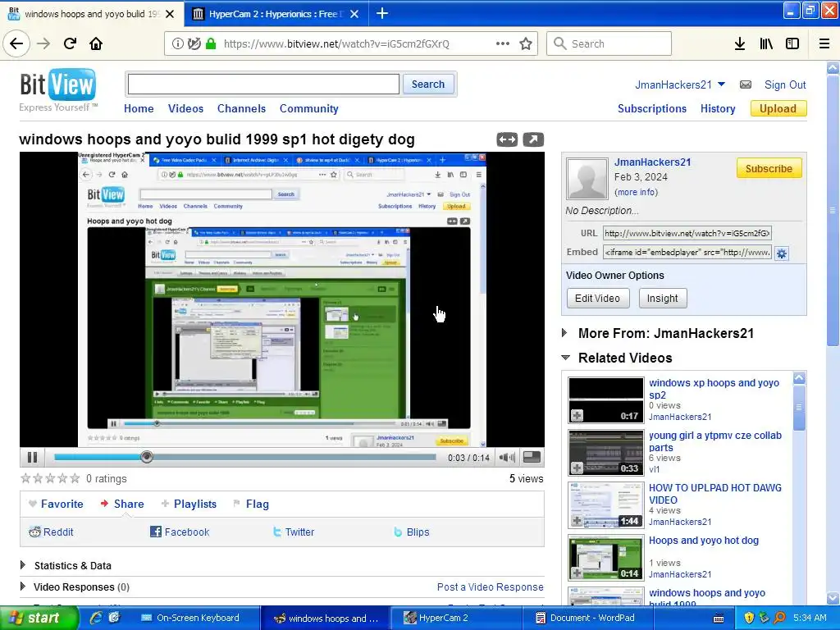The height and width of the screenshot is (630, 840).
Task: Open the Home navigation item
Action: pos(139,108)
